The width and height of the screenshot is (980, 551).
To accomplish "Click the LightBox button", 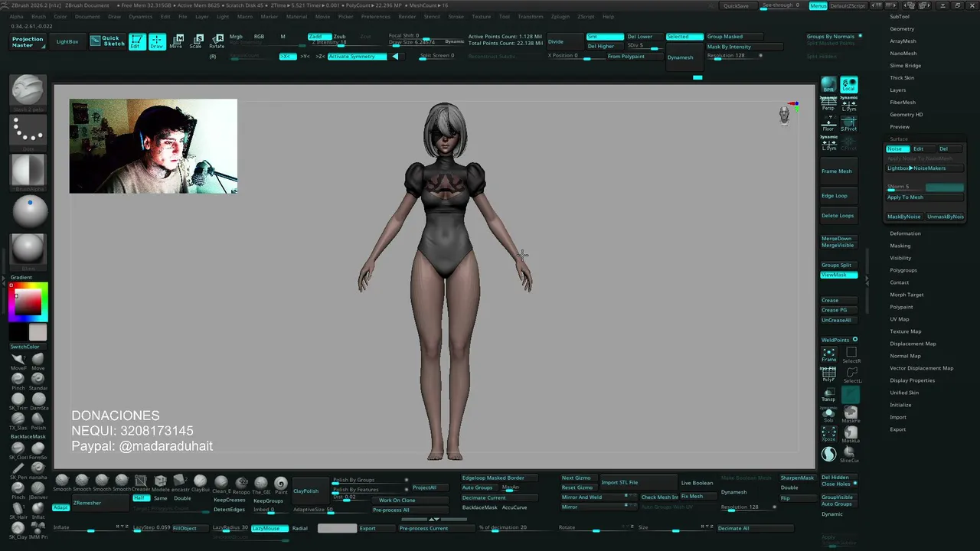I will coord(67,41).
